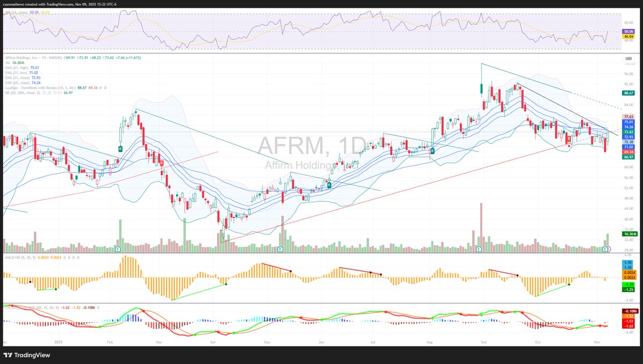Click the green B break marker in June
The width and height of the screenshot is (643, 364).
330,185
